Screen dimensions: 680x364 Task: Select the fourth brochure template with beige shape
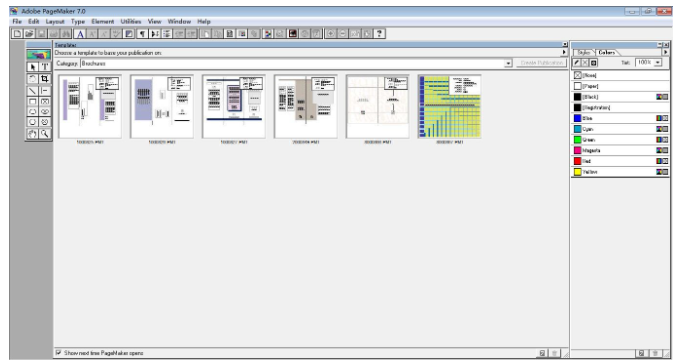tap(306, 107)
